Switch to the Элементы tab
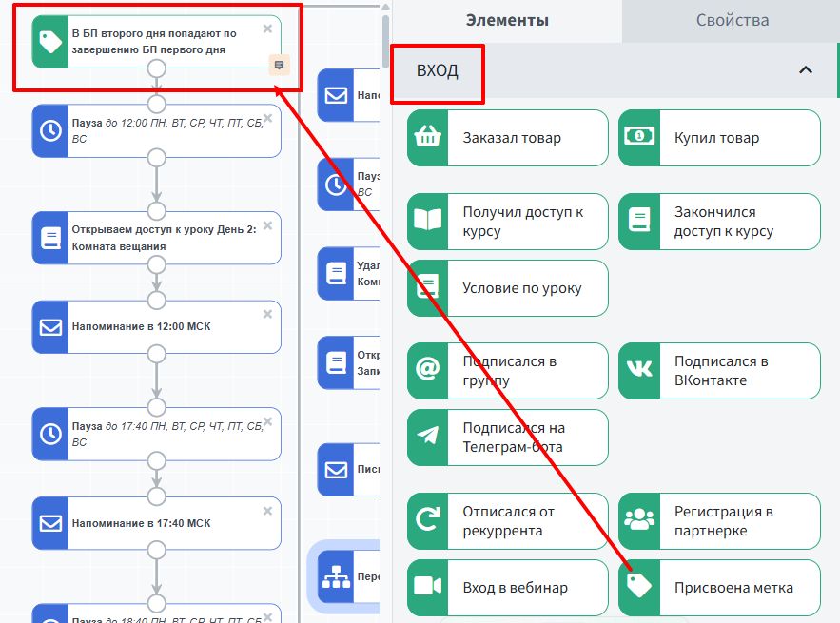Screen dimensions: 840x623 507,20
